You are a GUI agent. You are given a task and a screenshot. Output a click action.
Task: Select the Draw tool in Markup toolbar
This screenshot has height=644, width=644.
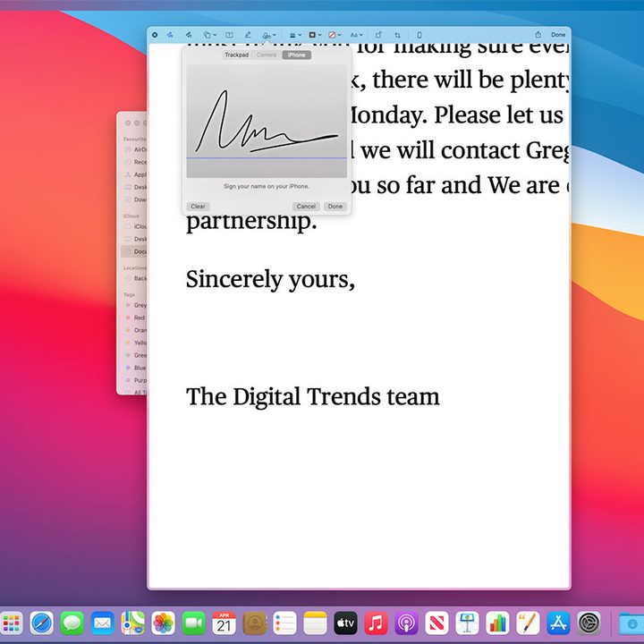pyautogui.click(x=189, y=35)
